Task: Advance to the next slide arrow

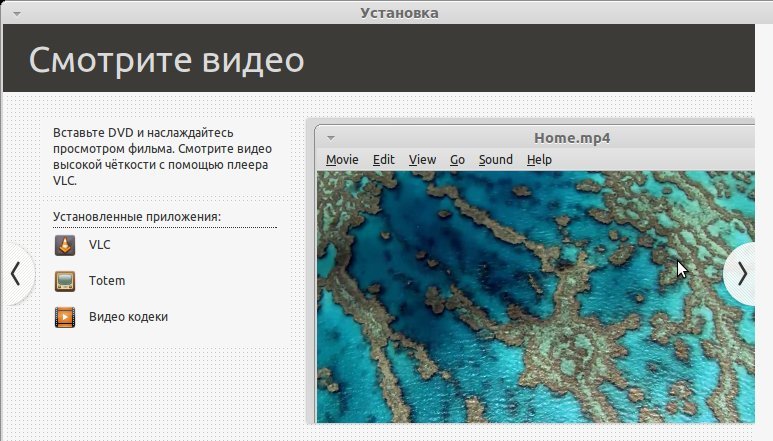Action: coord(741,274)
